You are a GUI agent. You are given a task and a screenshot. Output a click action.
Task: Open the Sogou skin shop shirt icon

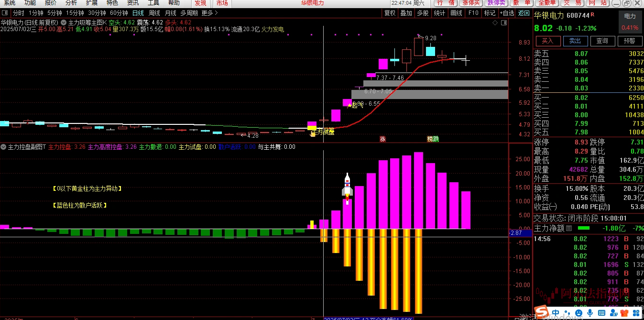click(624, 313)
